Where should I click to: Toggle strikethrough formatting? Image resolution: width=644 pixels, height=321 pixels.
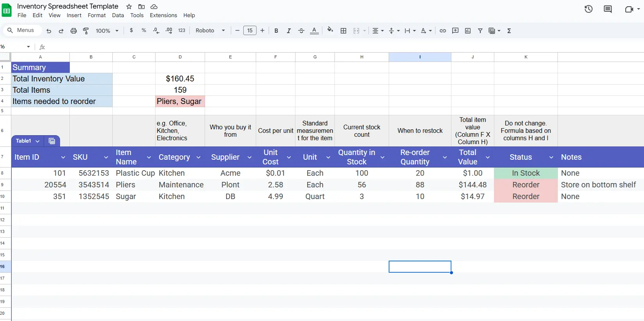tap(301, 31)
